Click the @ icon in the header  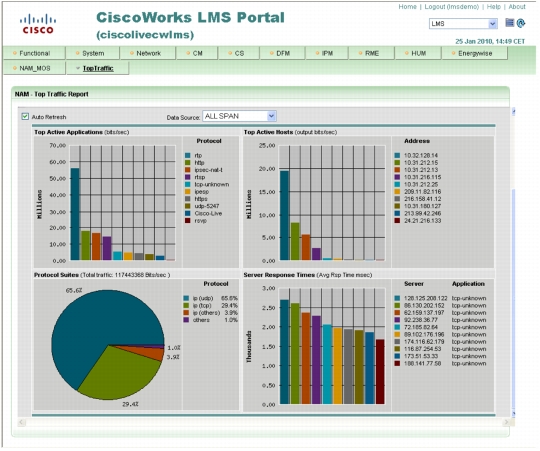[521, 23]
